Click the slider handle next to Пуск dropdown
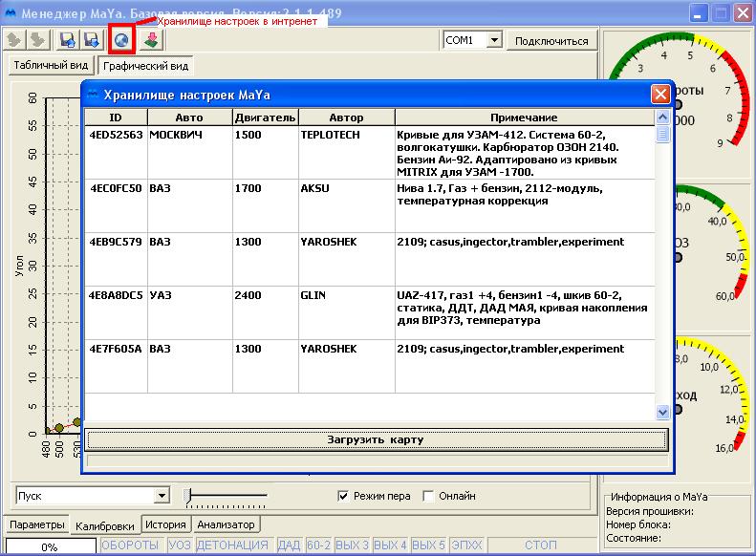Viewport: 756px width, 556px height. pyautogui.click(x=188, y=495)
